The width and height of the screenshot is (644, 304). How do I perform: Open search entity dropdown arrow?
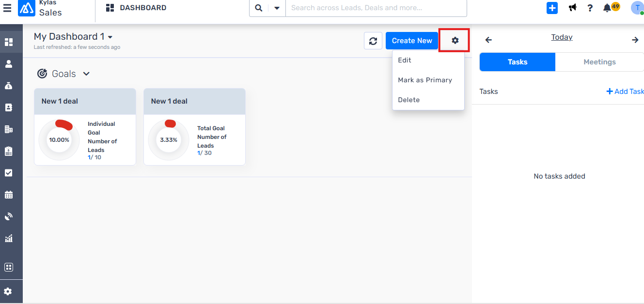tap(277, 8)
